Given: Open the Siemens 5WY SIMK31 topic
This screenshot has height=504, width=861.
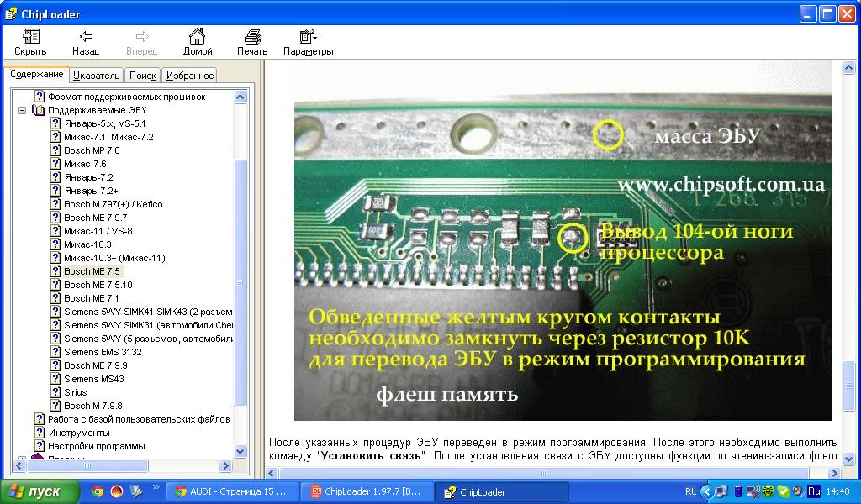Looking at the screenshot, I should click(141, 325).
